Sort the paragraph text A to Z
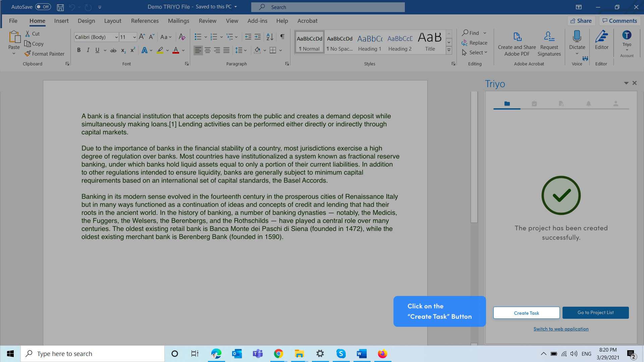644x362 pixels. pos(270,37)
